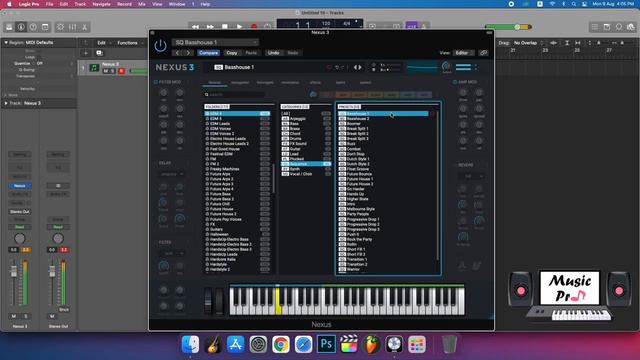This screenshot has width=640, height=360.
Task: Click the add new track plus button
Action: (86, 53)
